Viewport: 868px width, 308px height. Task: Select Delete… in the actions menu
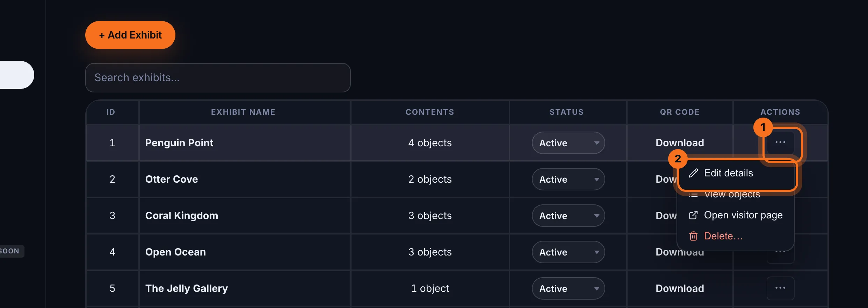point(736,236)
